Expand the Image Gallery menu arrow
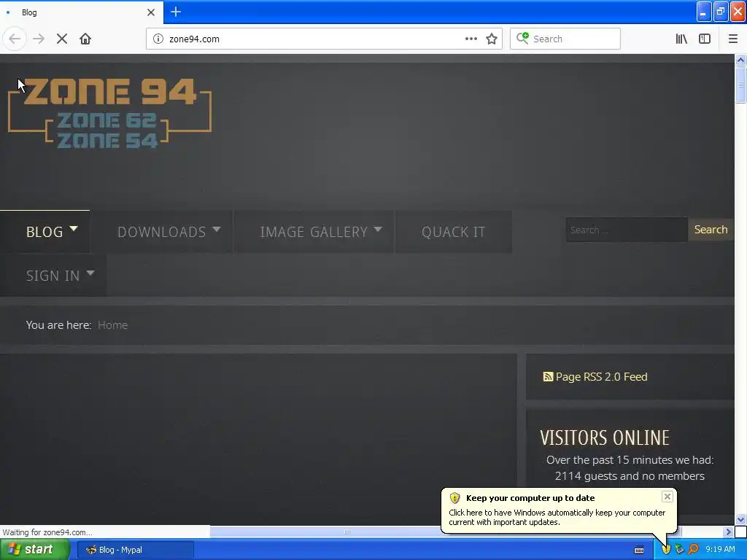 [378, 229]
